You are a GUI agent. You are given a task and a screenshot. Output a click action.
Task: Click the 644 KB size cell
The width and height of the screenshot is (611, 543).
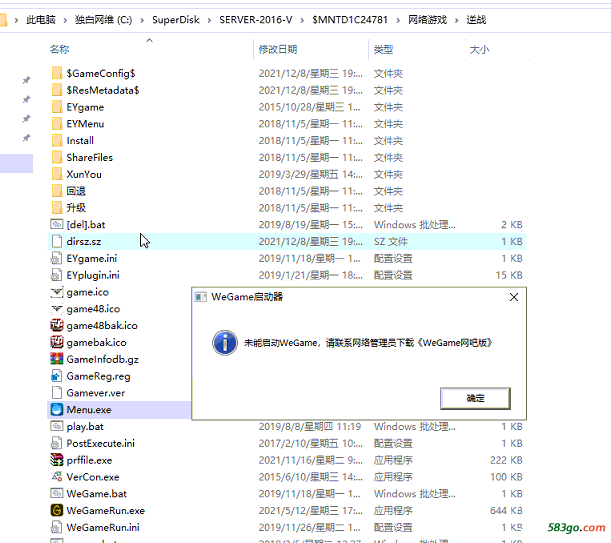point(506,510)
